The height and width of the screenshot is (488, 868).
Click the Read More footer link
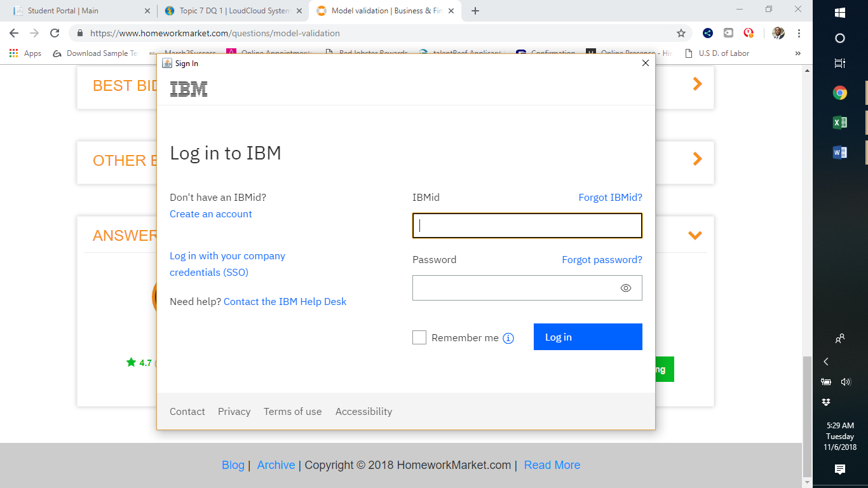(552, 465)
